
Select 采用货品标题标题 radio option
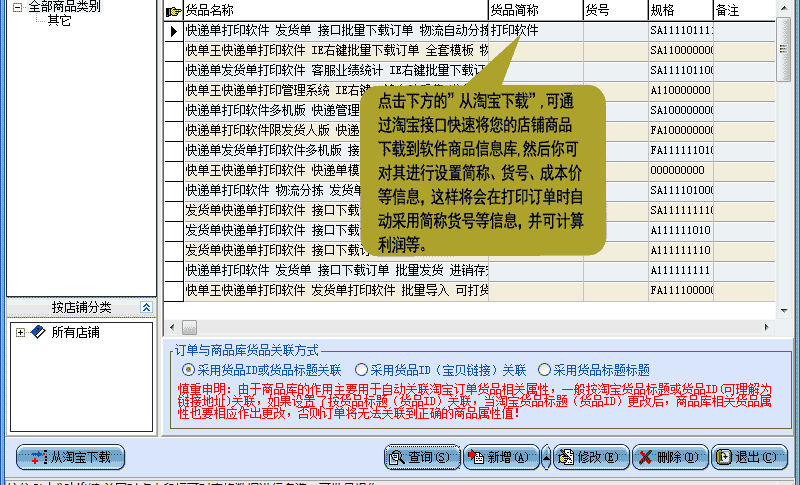(x=544, y=370)
